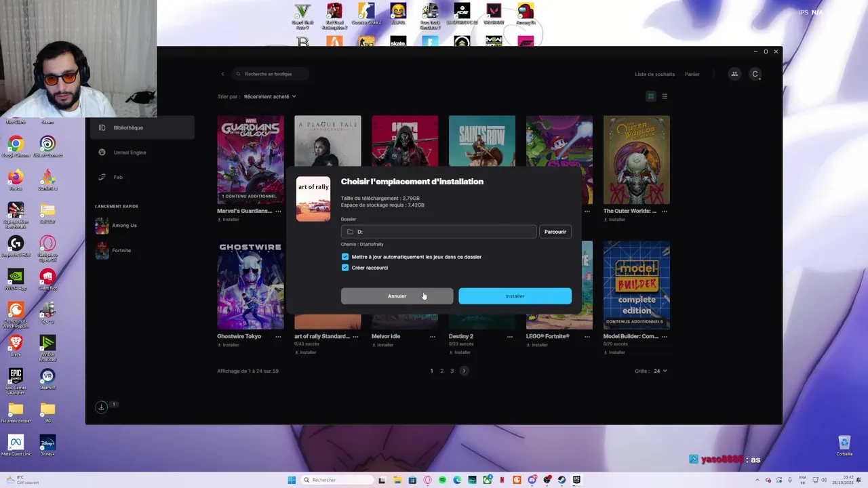Click the friends icon in the launcher header
Screen dimensions: 868x488
click(x=734, y=74)
